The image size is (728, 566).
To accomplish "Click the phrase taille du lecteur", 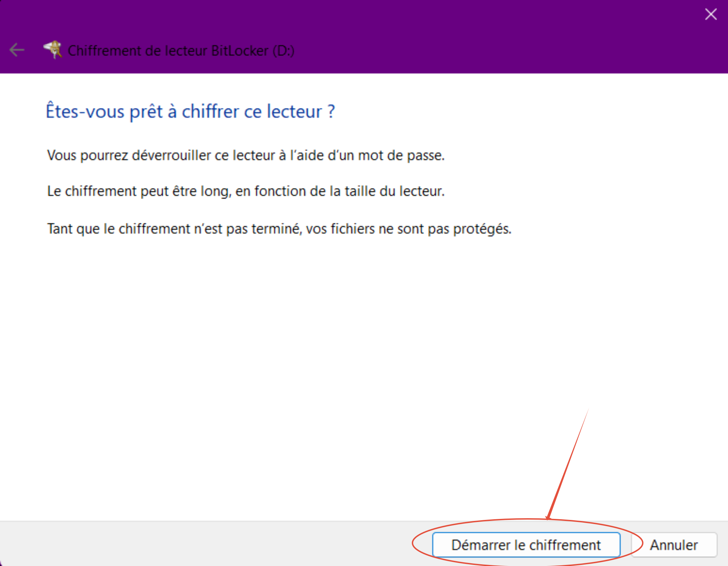I will click(x=394, y=191).
